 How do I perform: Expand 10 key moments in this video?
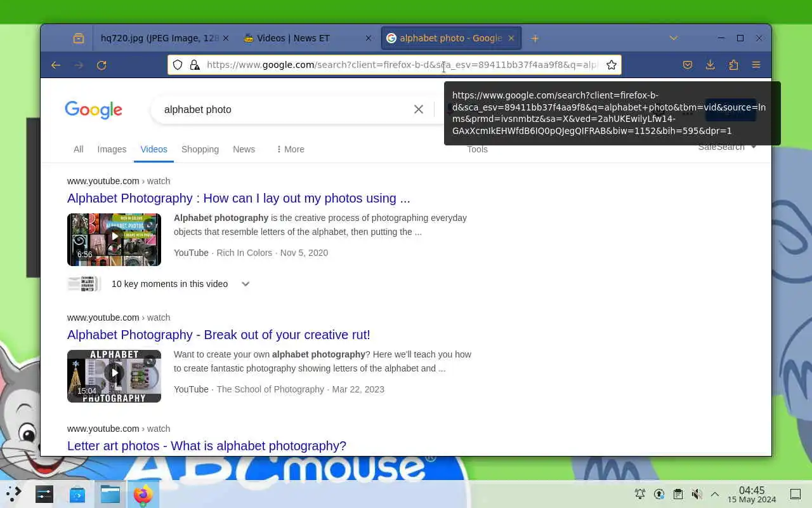point(246,284)
